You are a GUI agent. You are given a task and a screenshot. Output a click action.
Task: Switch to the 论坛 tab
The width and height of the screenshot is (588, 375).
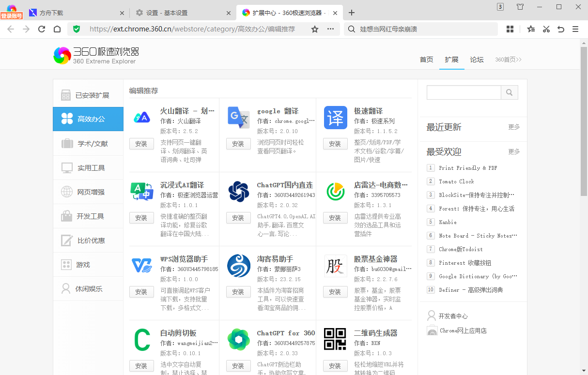(476, 60)
